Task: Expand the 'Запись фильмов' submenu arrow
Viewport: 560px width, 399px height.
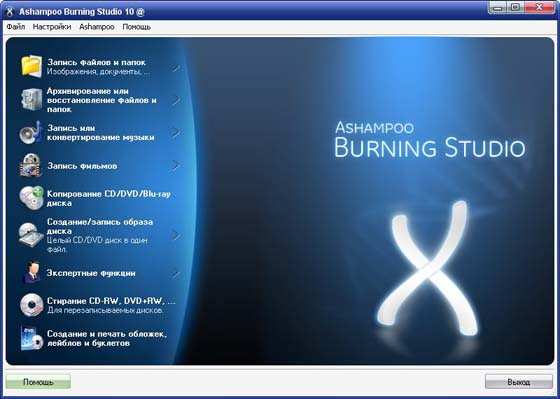Action: 176,165
